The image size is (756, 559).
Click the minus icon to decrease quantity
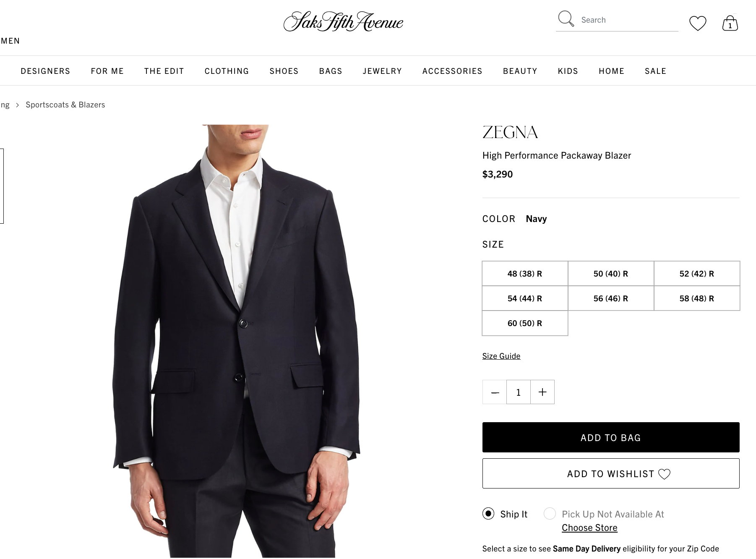494,392
